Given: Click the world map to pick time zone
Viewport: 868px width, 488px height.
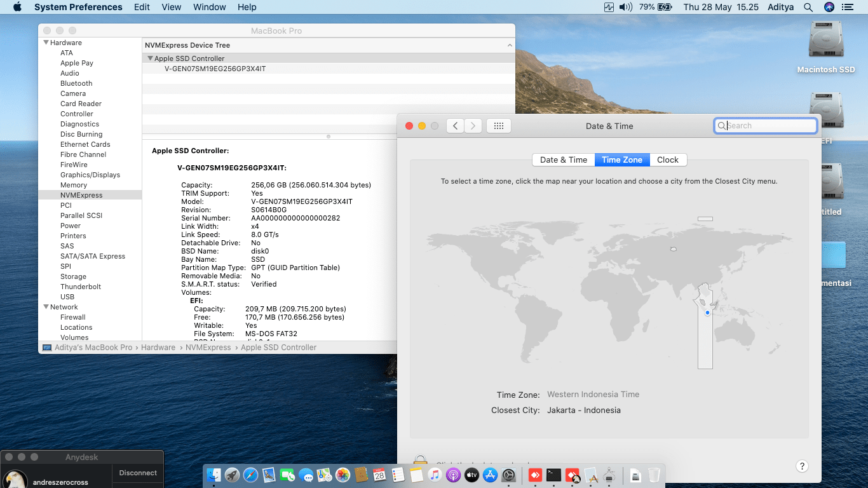Looking at the screenshot, I should [609, 292].
